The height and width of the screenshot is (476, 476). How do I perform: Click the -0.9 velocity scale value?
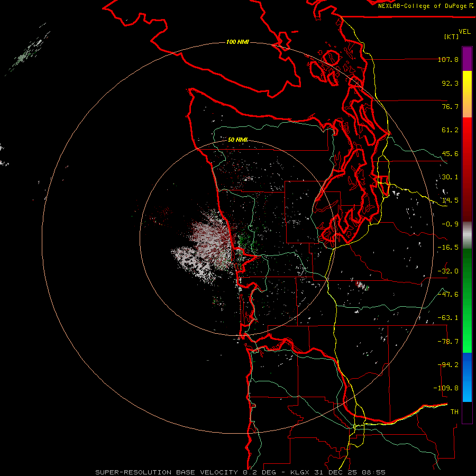pyautogui.click(x=450, y=224)
